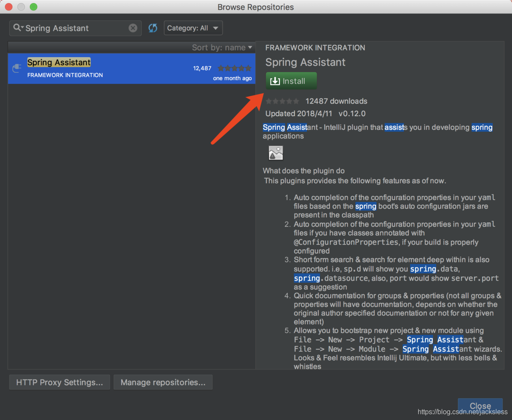The width and height of the screenshot is (512, 420).
Task: Click the 'FRAMEWORK INTEGRATION' heading in details pane
Action: point(315,48)
